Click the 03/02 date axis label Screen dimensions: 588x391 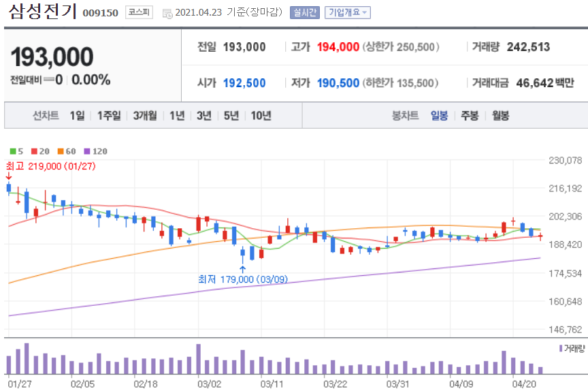[x=209, y=384]
